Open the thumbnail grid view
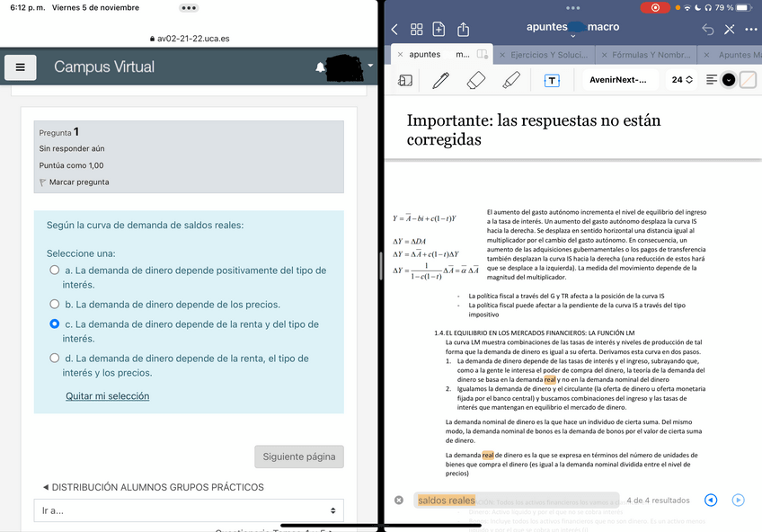Viewport: 762px width, 532px height. (417, 29)
